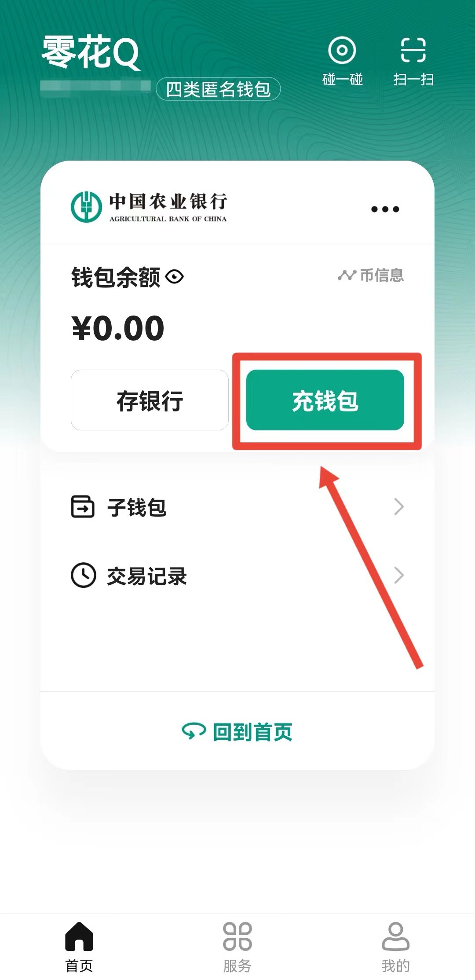Tap the 回到首页 return arrow icon
This screenshot has height=980, width=475.
click(194, 731)
